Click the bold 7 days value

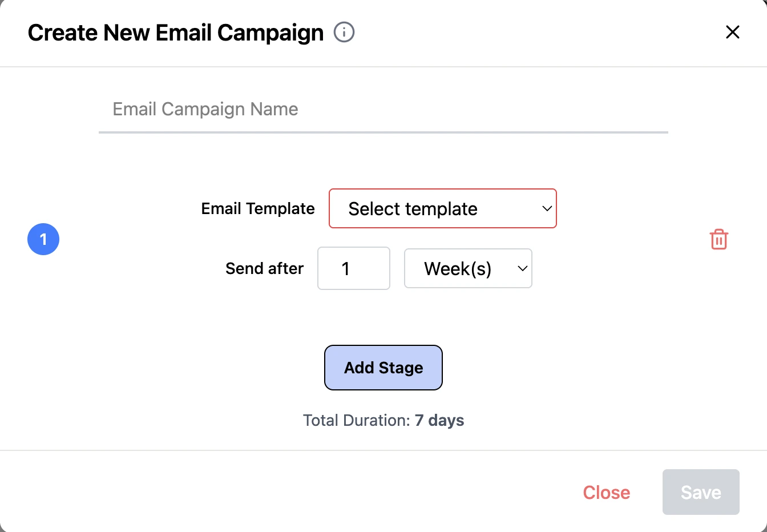(x=439, y=421)
